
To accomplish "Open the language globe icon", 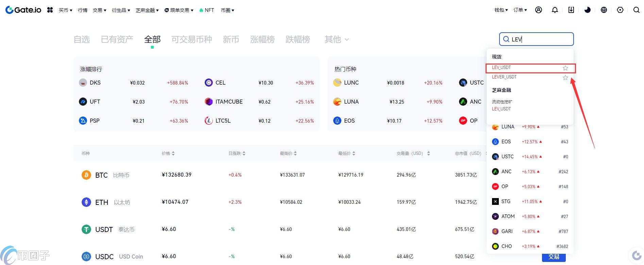I will 604,10.
